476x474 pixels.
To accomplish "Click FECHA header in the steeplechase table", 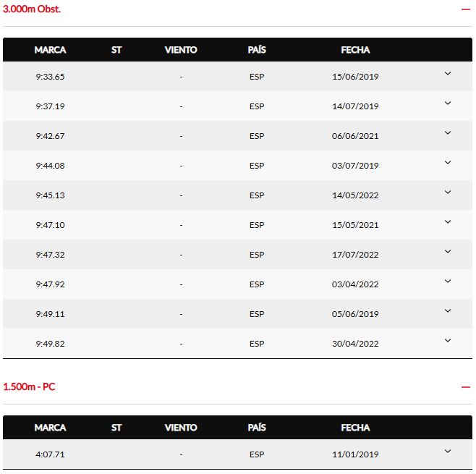I will 355,50.
